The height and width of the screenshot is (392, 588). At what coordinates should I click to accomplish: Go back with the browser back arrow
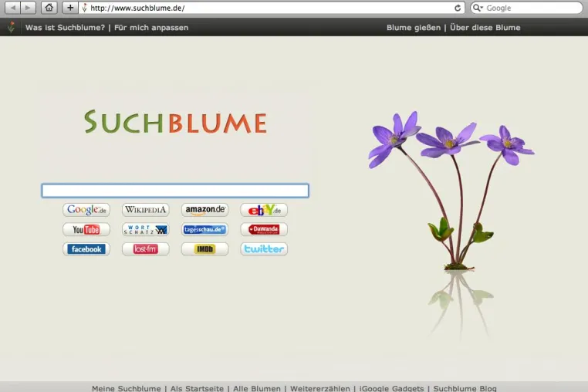(13, 8)
